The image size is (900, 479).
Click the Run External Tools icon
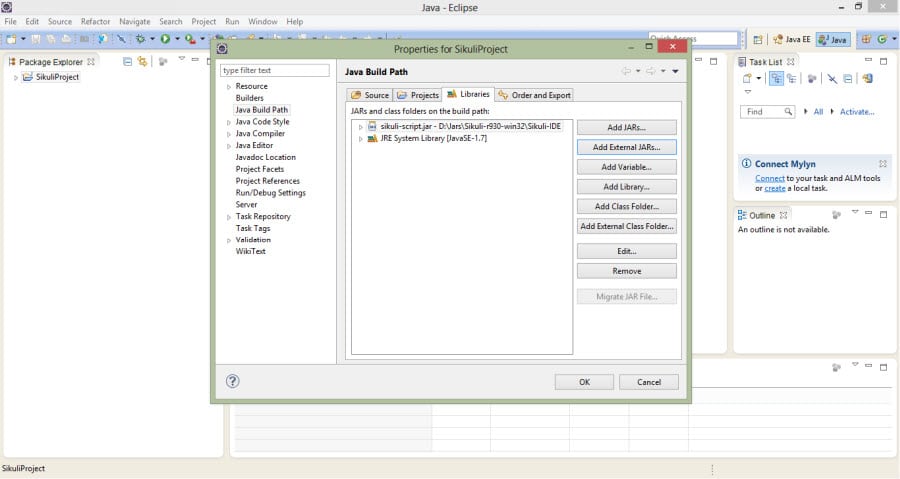(190, 39)
